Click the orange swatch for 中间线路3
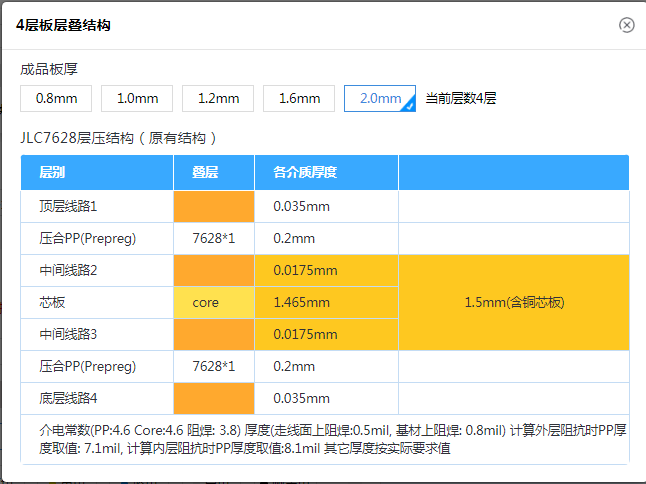Viewport: 646px width, 484px height. tap(213, 334)
